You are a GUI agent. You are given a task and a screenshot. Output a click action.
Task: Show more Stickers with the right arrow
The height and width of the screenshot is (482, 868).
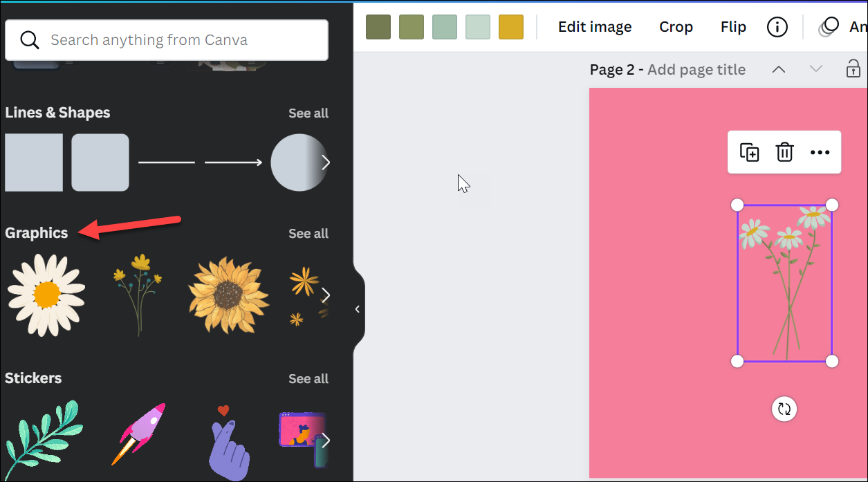(326, 441)
